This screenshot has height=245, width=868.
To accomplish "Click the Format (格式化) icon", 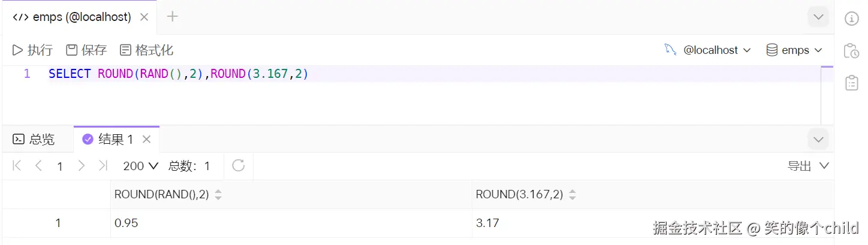I will click(x=125, y=50).
